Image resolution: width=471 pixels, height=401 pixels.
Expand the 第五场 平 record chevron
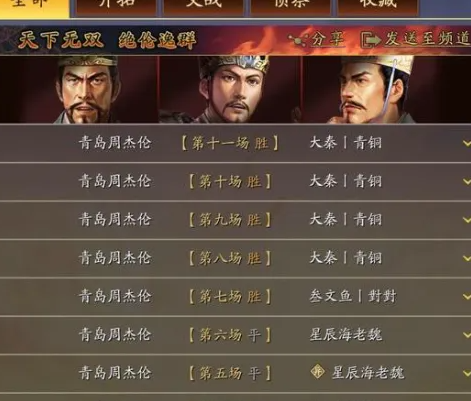pyautogui.click(x=467, y=373)
